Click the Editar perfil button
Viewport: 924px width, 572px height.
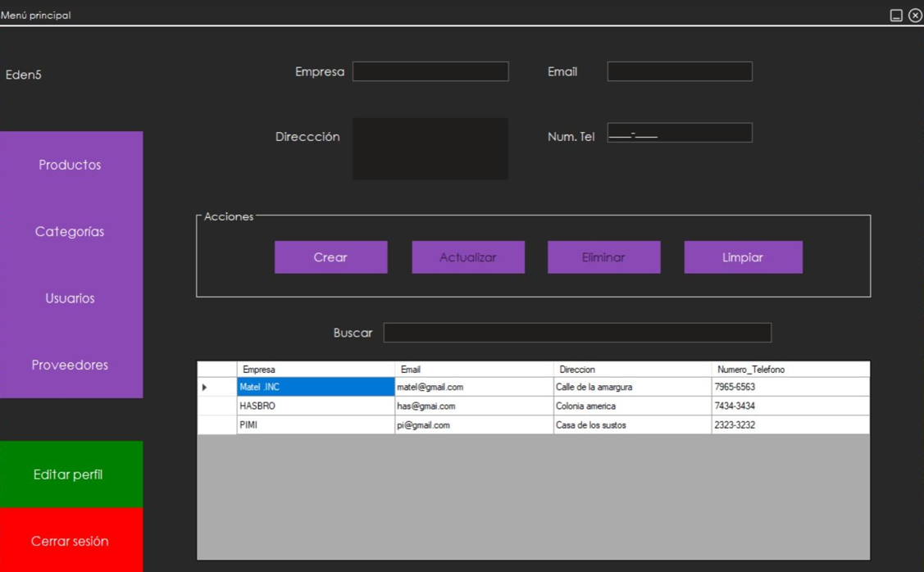[71, 474]
